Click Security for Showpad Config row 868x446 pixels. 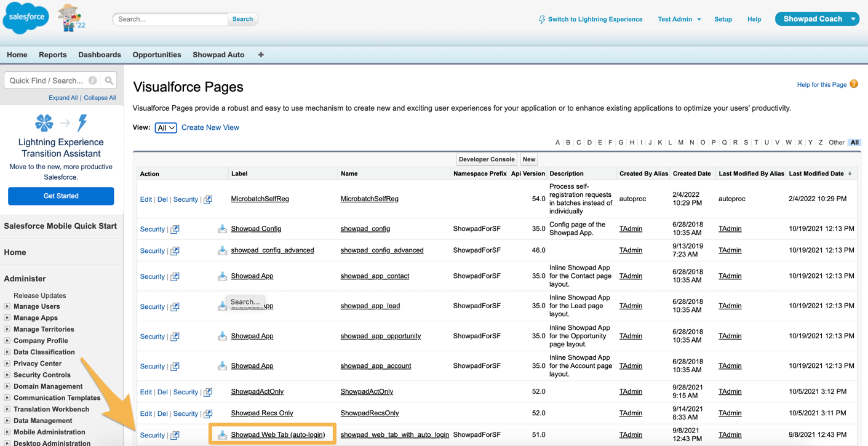153,229
